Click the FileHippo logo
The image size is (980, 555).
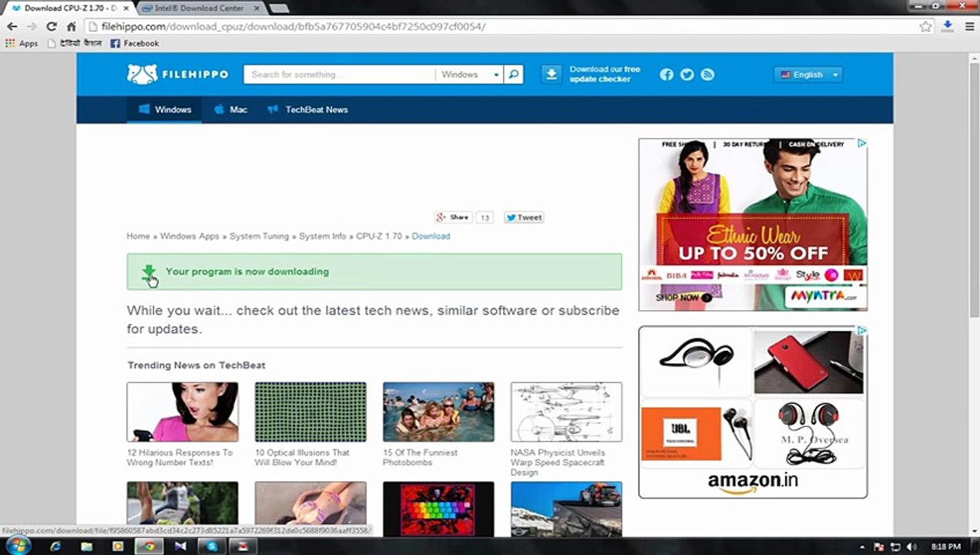click(x=178, y=74)
